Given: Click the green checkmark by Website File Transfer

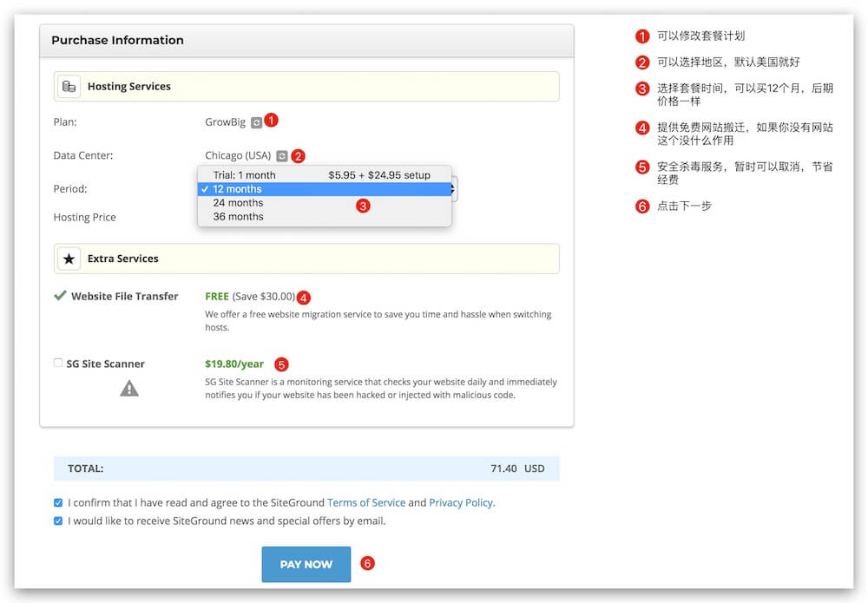Looking at the screenshot, I should click(x=60, y=296).
